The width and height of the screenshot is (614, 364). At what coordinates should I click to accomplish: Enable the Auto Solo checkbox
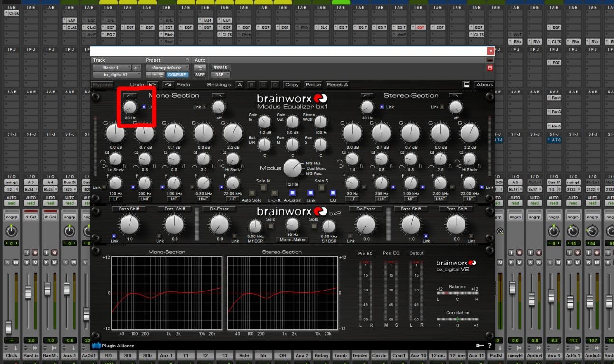(252, 193)
